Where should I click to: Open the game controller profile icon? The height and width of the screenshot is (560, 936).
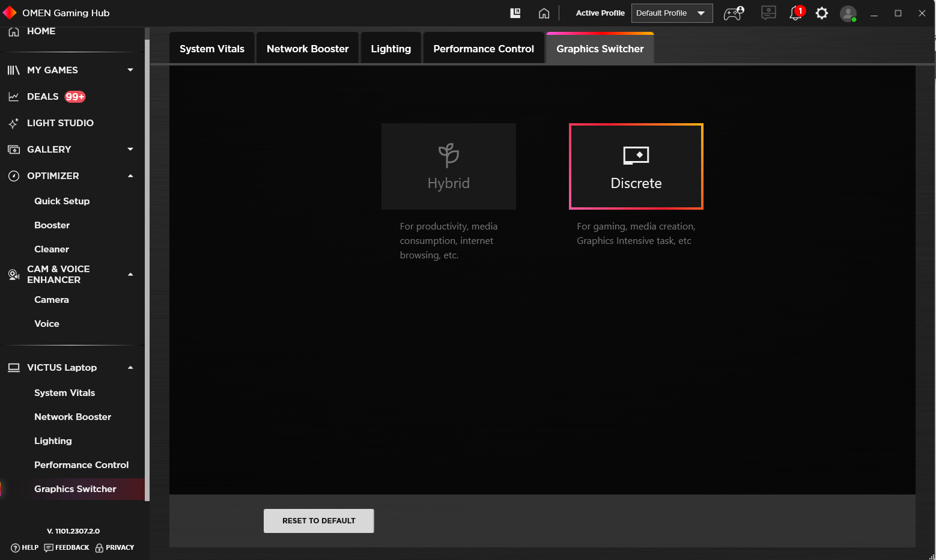click(x=734, y=13)
